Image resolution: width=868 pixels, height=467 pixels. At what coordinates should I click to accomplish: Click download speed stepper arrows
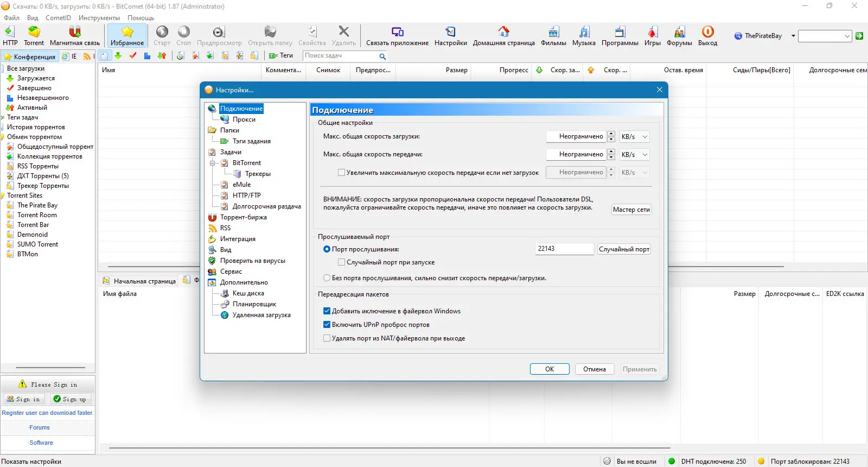point(611,137)
